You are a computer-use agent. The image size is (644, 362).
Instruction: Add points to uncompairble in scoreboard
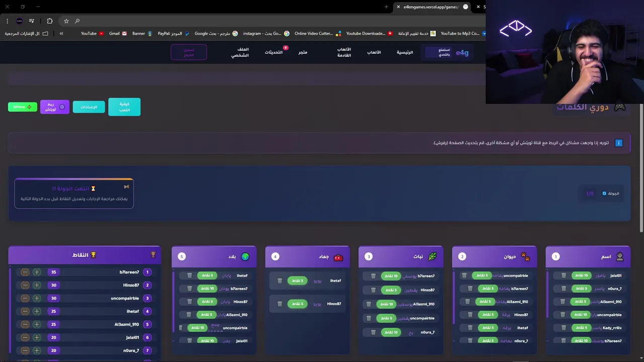click(37, 298)
